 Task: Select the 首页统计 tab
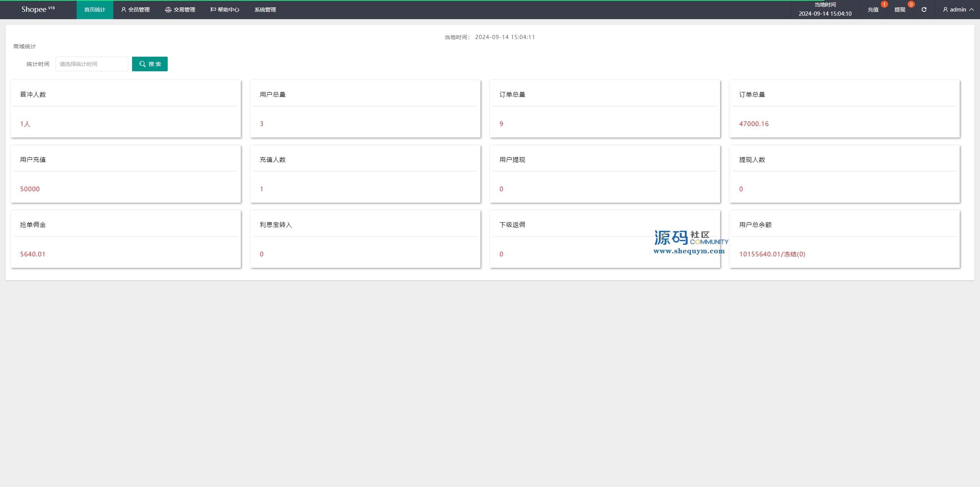(95, 10)
